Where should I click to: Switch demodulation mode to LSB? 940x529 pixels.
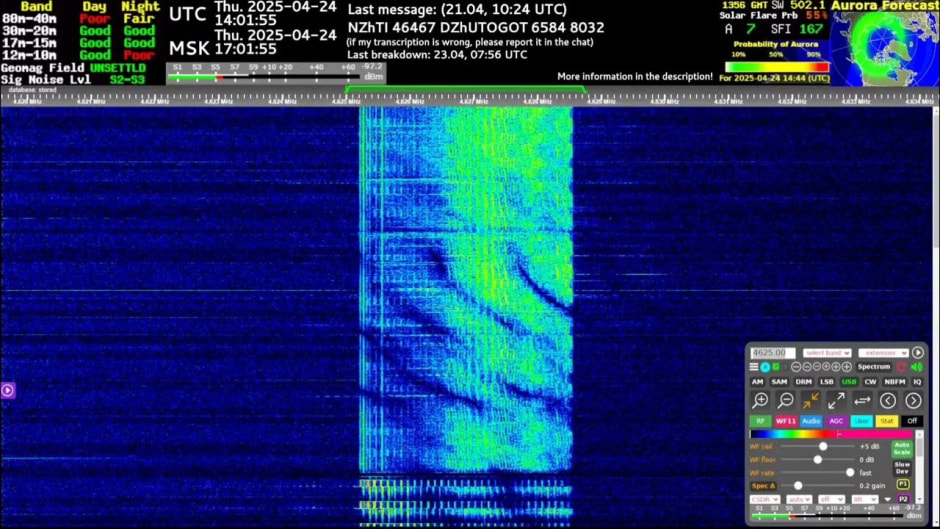(x=827, y=382)
